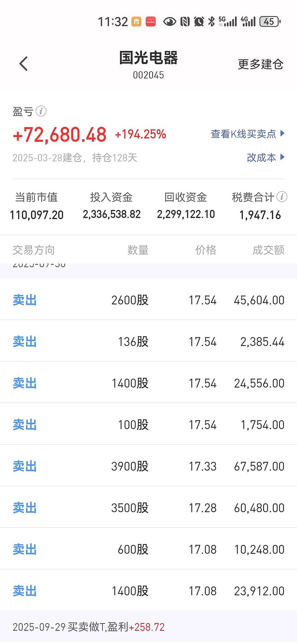Screen dimensions: 297x644
Task: Tap the Bluetooth status icon
Action: [211, 22]
